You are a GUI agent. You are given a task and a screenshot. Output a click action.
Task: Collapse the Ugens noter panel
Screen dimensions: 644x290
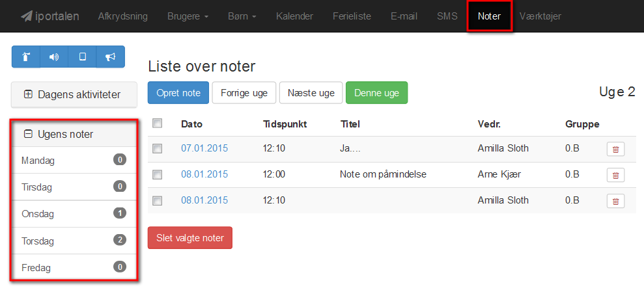pos(74,134)
